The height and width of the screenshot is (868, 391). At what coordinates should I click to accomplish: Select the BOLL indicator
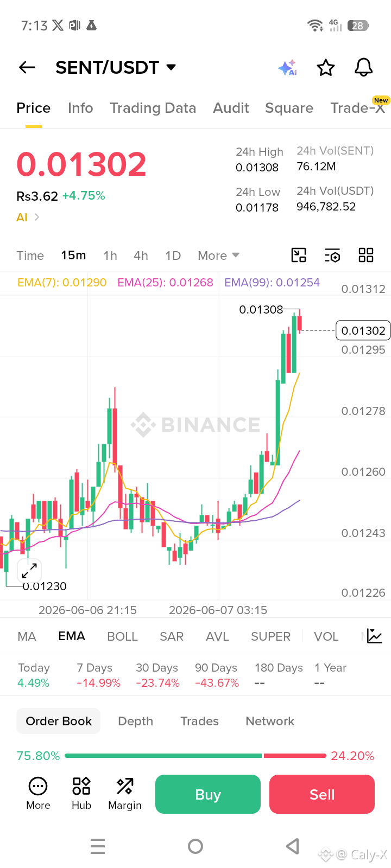click(x=122, y=636)
